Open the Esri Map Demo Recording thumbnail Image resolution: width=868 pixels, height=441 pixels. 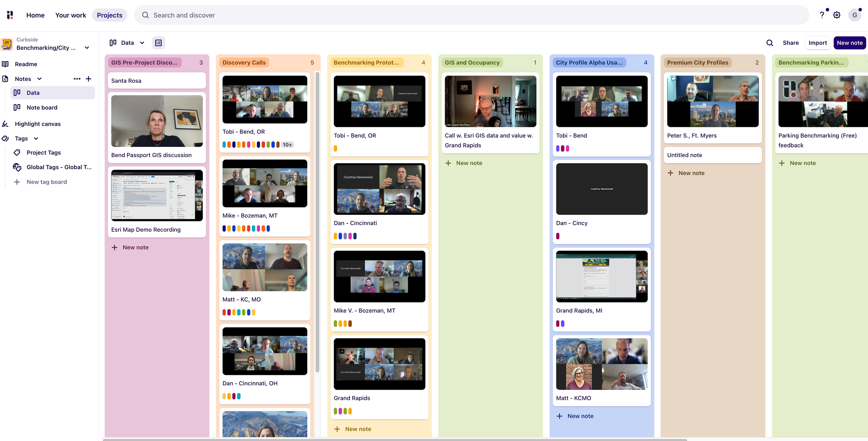(x=157, y=195)
